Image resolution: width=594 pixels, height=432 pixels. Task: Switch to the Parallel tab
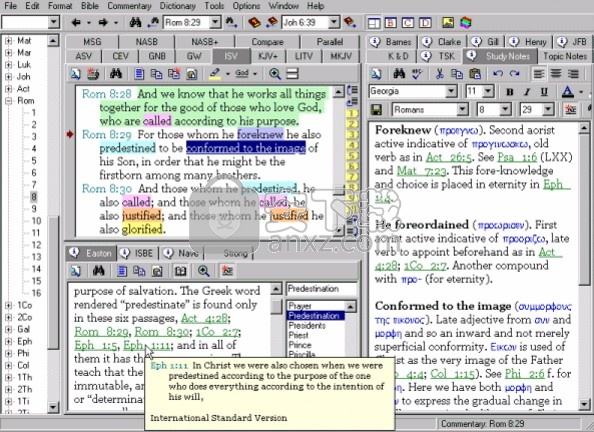(330, 42)
